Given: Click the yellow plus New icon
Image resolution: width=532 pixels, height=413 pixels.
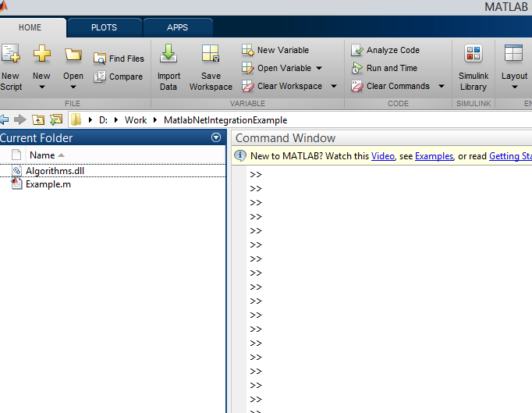Looking at the screenshot, I should [41, 53].
